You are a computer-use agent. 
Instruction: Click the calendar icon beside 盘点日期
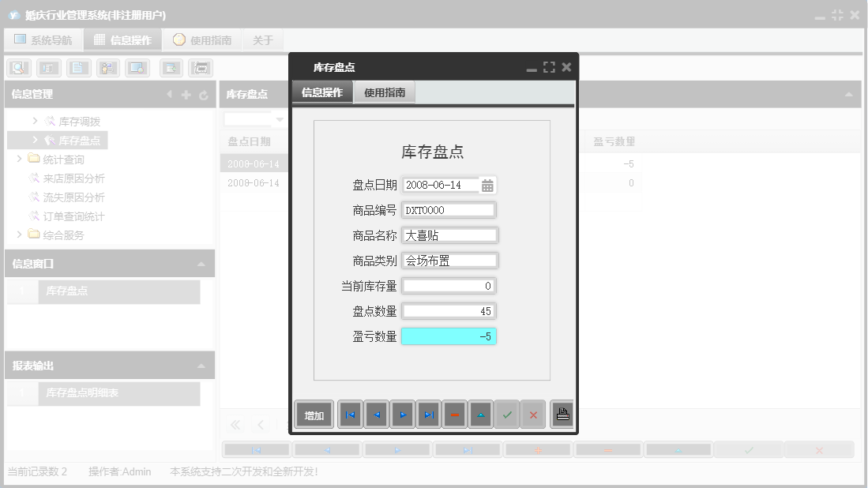pyautogui.click(x=489, y=184)
